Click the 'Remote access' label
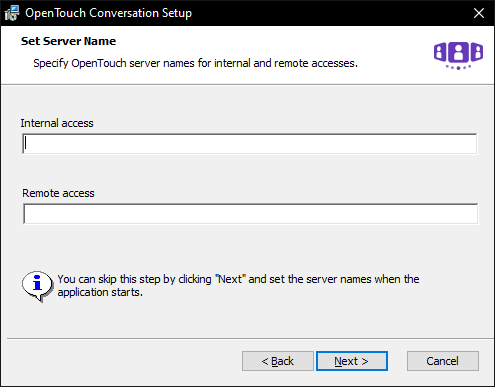Image resolution: width=495 pixels, height=387 pixels. point(58,193)
